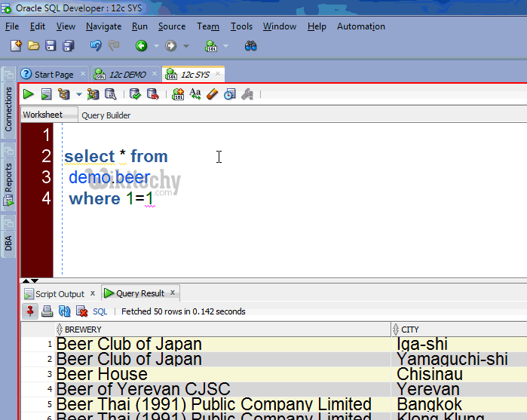Click the SQL link in Query Result toolbar
Viewport: 527px width, 420px height.
(100, 311)
